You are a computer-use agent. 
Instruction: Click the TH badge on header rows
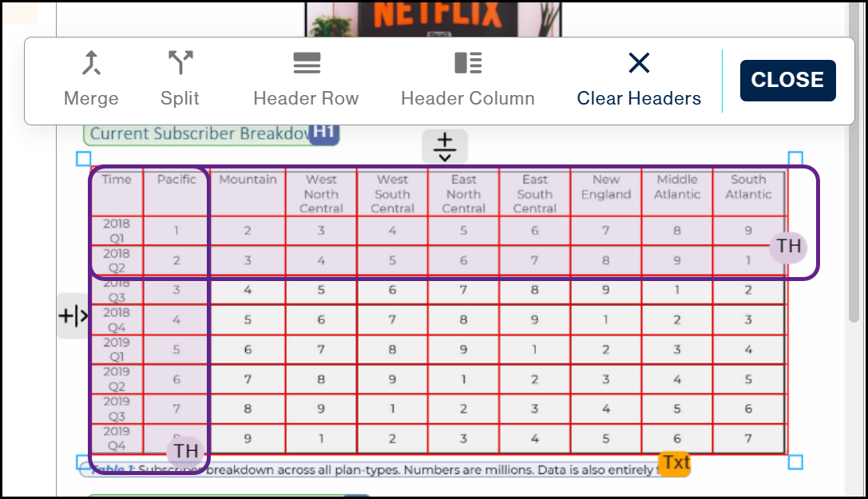[788, 246]
